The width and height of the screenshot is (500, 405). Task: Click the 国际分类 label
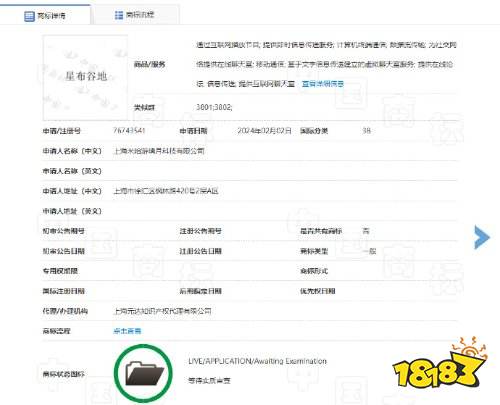[314, 131]
